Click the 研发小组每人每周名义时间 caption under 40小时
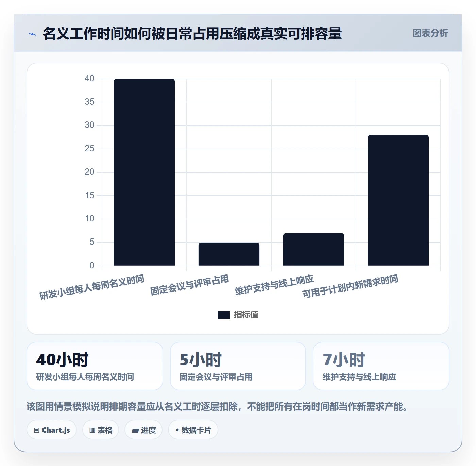This screenshot has height=466, width=476. tap(85, 377)
